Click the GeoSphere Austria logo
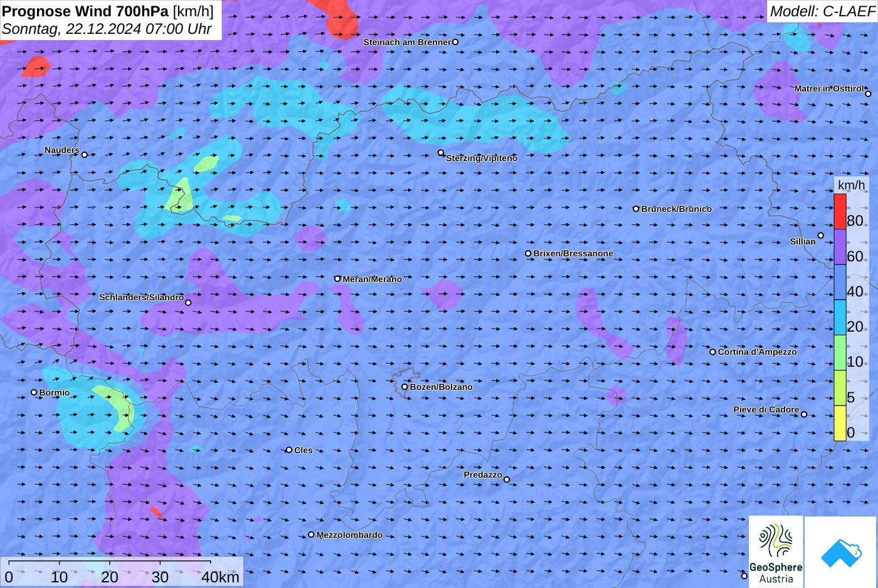This screenshot has height=588, width=878. click(776, 552)
